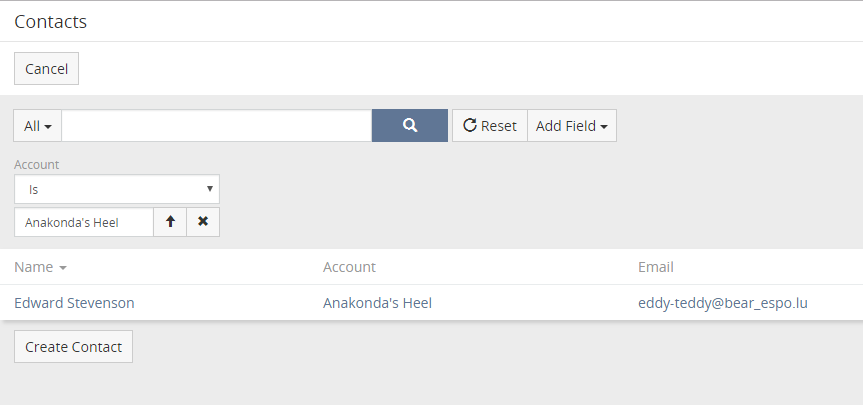Click the Create Contact button
This screenshot has width=863, height=405.
[x=73, y=347]
